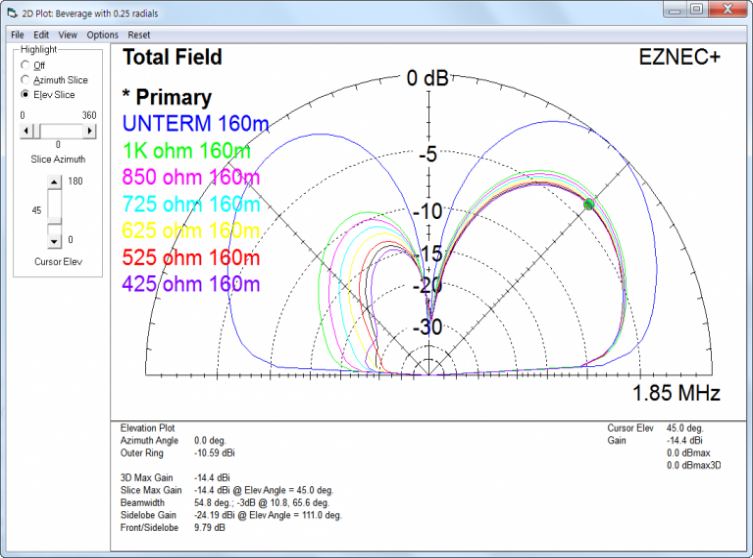Click the Cursor Elev slider thumb
The width and height of the screenshot is (753, 558).
pyautogui.click(x=55, y=221)
